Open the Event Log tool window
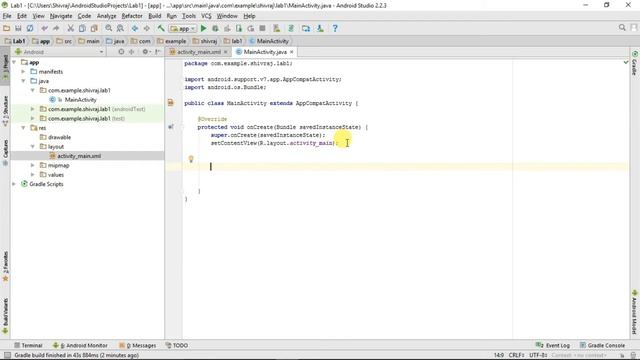The image size is (640, 360). pyautogui.click(x=553, y=345)
